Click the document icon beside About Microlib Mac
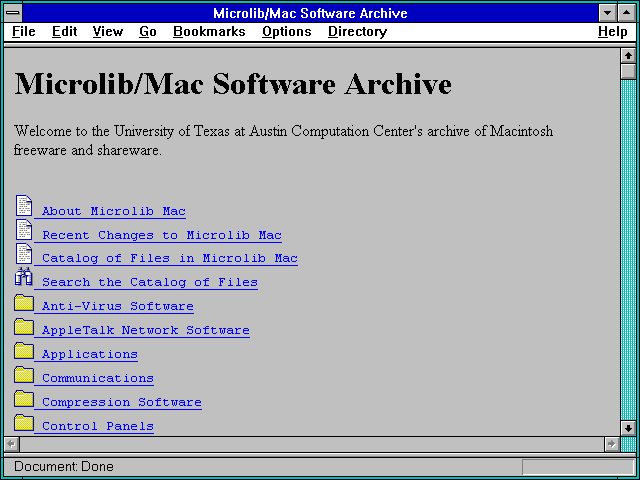This screenshot has width=640, height=480. pos(24,205)
